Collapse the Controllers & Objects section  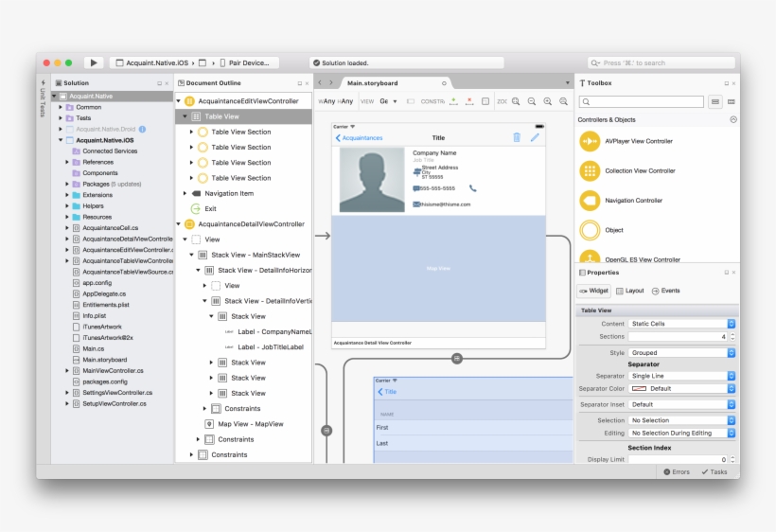pos(733,120)
